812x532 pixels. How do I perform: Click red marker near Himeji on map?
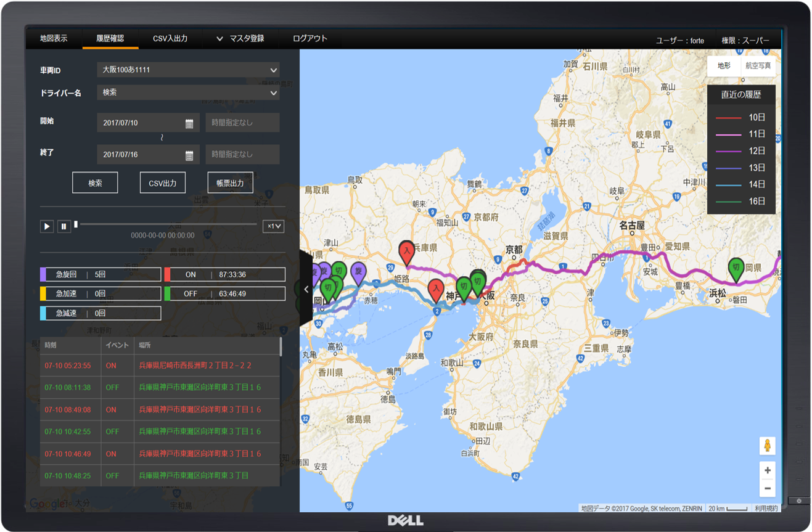coord(406,251)
